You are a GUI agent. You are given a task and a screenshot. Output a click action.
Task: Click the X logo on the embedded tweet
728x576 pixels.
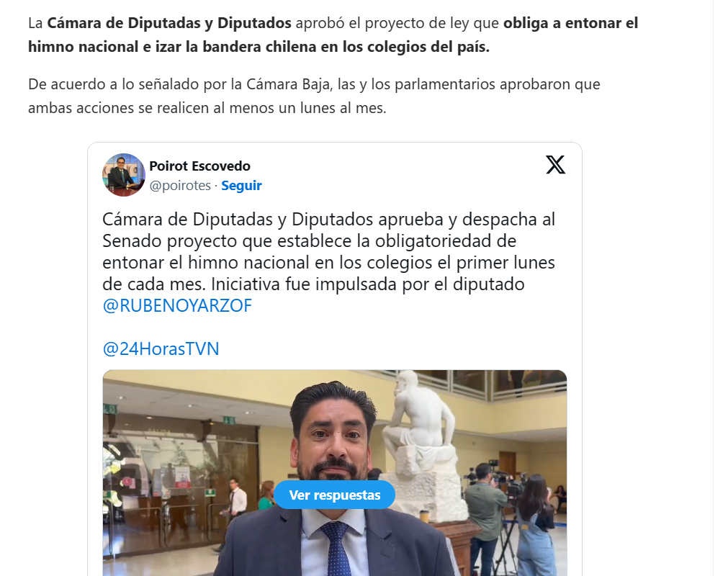coord(555,165)
